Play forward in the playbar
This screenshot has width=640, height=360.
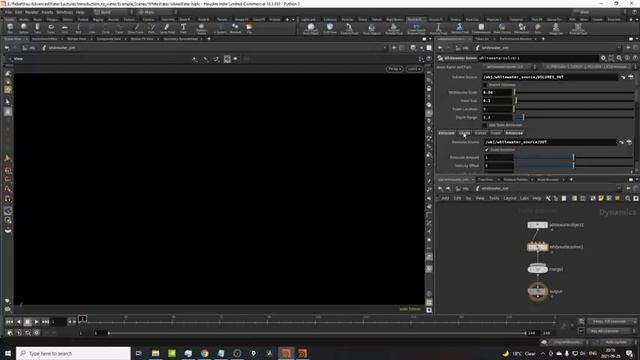[36, 322]
